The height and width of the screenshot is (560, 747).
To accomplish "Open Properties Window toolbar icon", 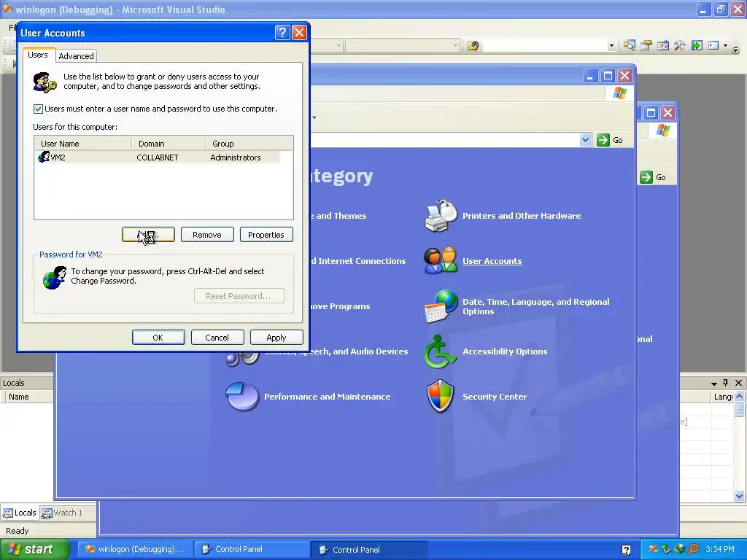I will point(646,46).
